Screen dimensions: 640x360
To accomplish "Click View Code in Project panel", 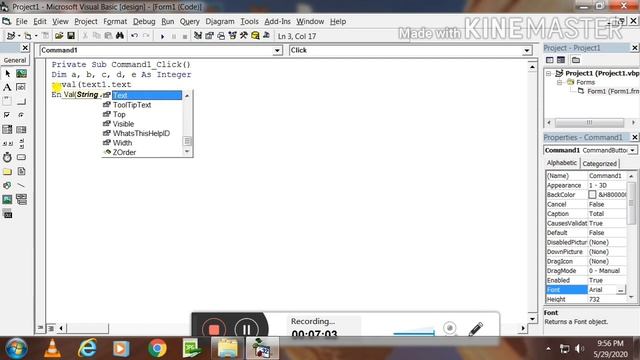I will pyautogui.click(x=550, y=60).
